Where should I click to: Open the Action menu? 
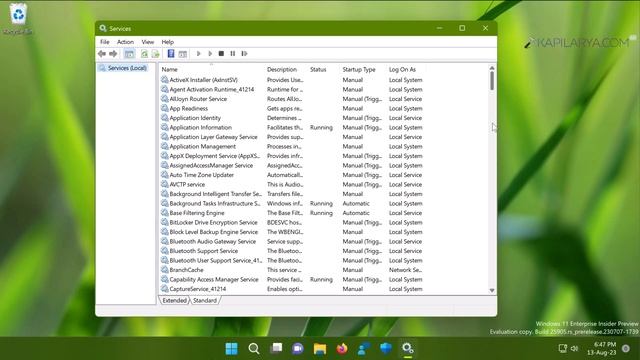coord(125,42)
